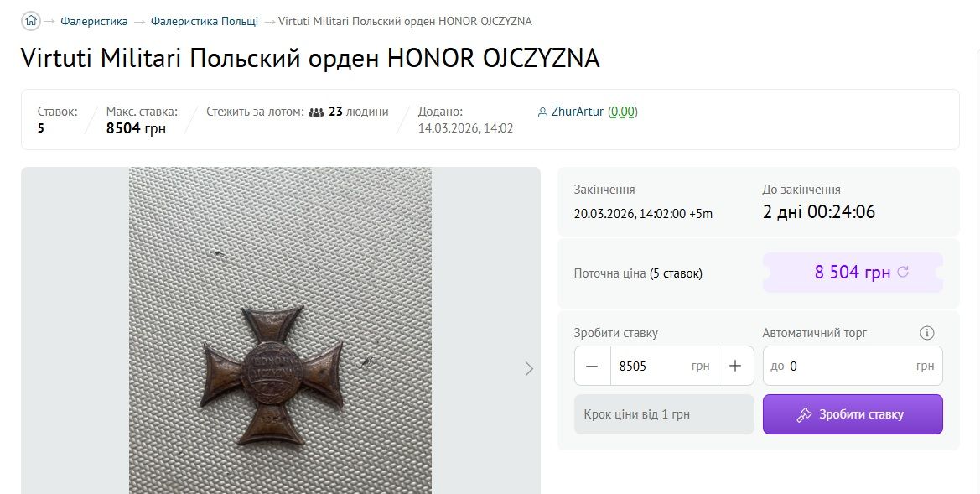Open seller ZhurArtur profile
Viewport: 980px width, 494px height.
[578, 112]
